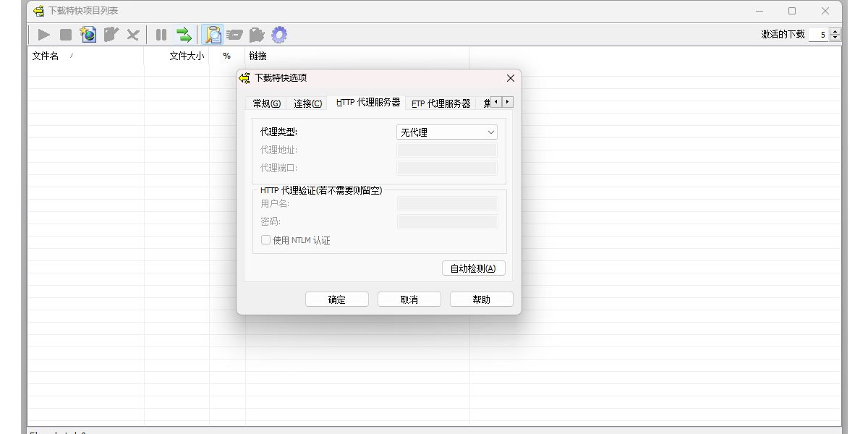Click the tab scroll left arrow
The height and width of the screenshot is (434, 868).
[x=496, y=102]
